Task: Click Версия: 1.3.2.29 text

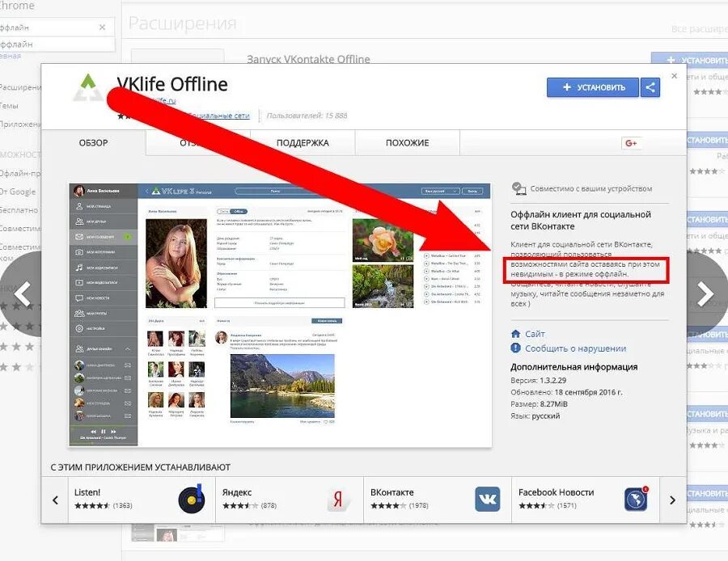Action: click(x=539, y=381)
